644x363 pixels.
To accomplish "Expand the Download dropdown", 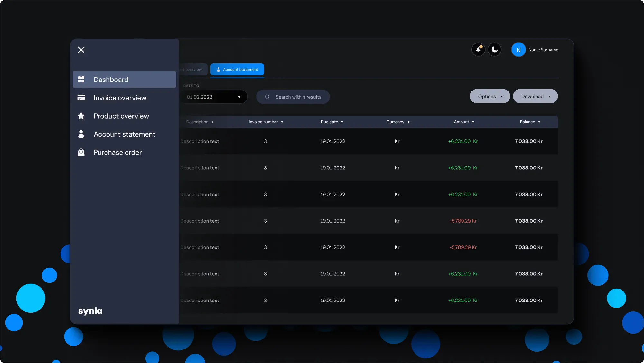I will pyautogui.click(x=535, y=96).
